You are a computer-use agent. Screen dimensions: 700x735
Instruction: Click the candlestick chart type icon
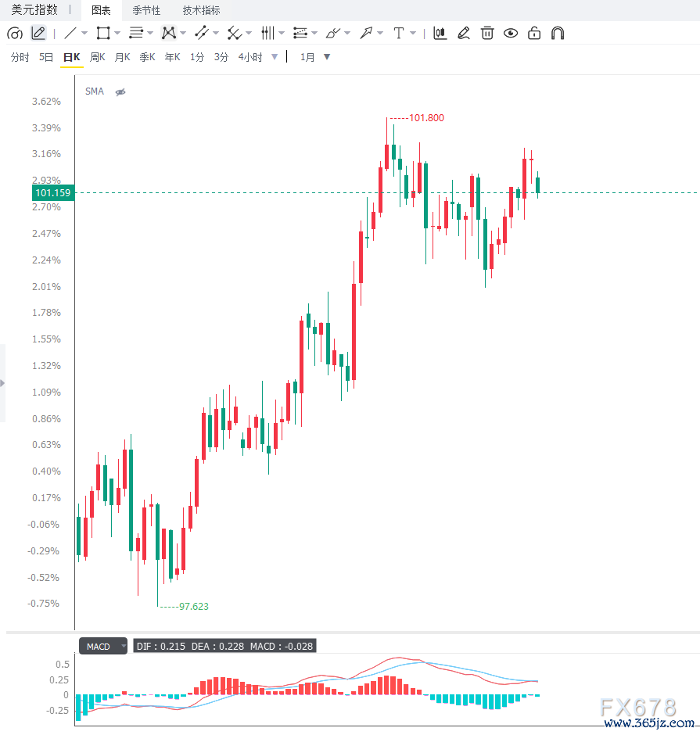pos(440,34)
